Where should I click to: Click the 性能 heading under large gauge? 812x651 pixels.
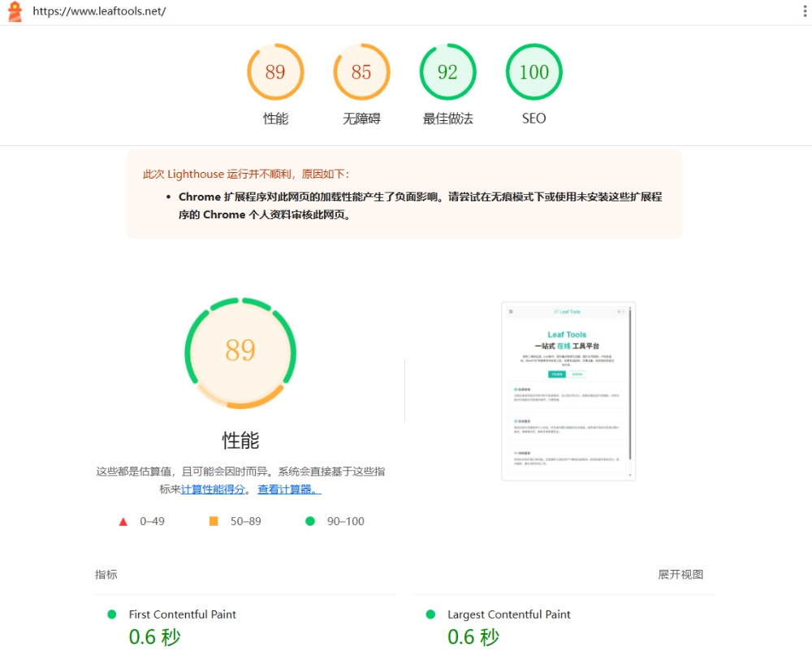tap(240, 441)
